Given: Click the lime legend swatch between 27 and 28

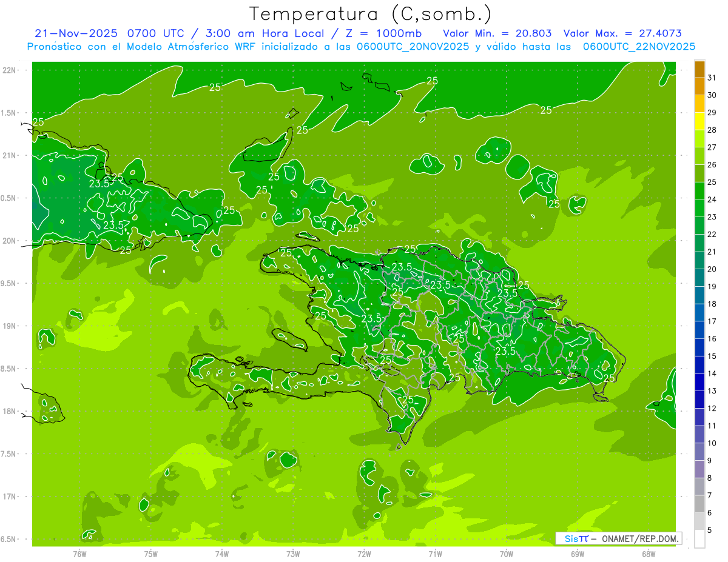Looking at the screenshot, I should point(699,139).
